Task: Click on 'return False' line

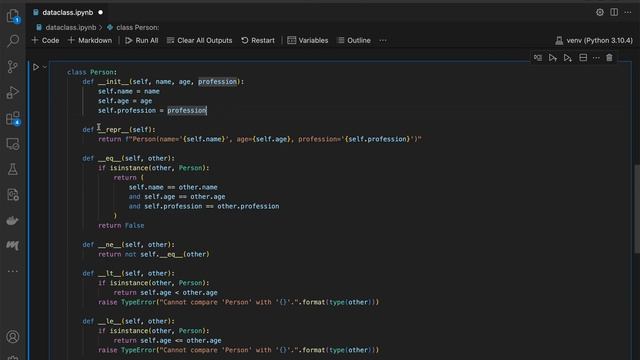Action: click(121, 225)
